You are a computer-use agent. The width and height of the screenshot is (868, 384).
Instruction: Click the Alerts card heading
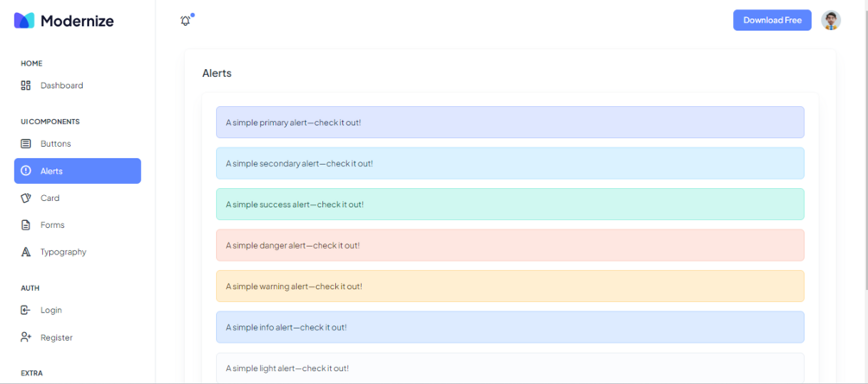point(217,73)
